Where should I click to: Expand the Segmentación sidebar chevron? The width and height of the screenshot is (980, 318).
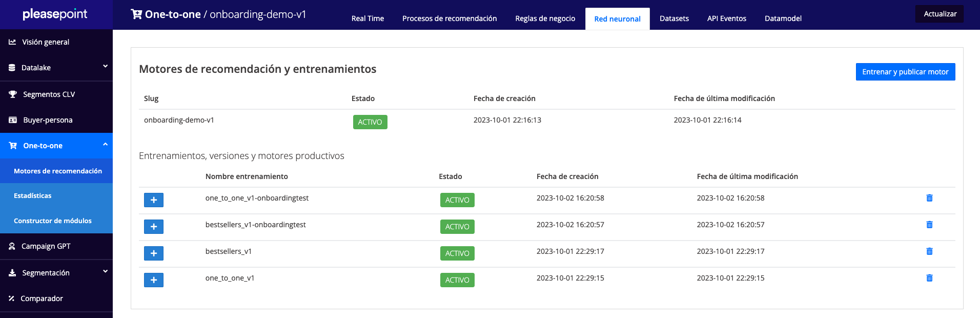tap(105, 272)
